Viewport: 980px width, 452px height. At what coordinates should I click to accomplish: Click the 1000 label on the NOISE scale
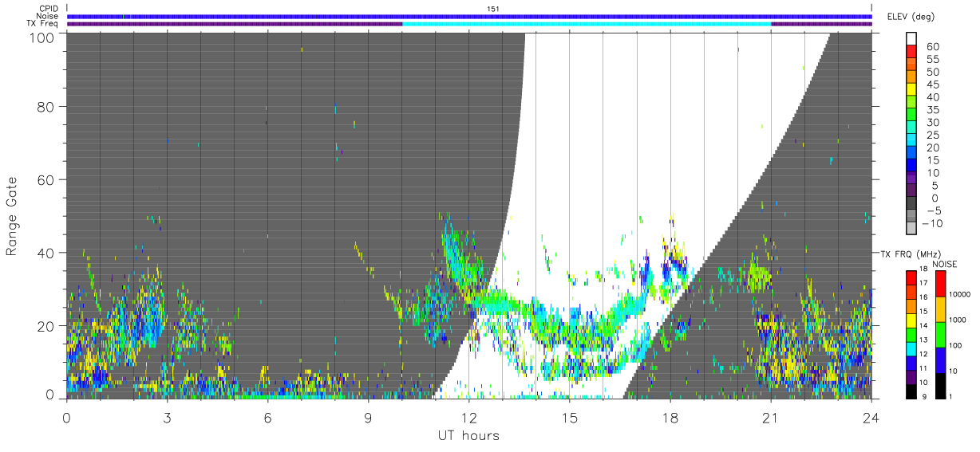point(957,320)
